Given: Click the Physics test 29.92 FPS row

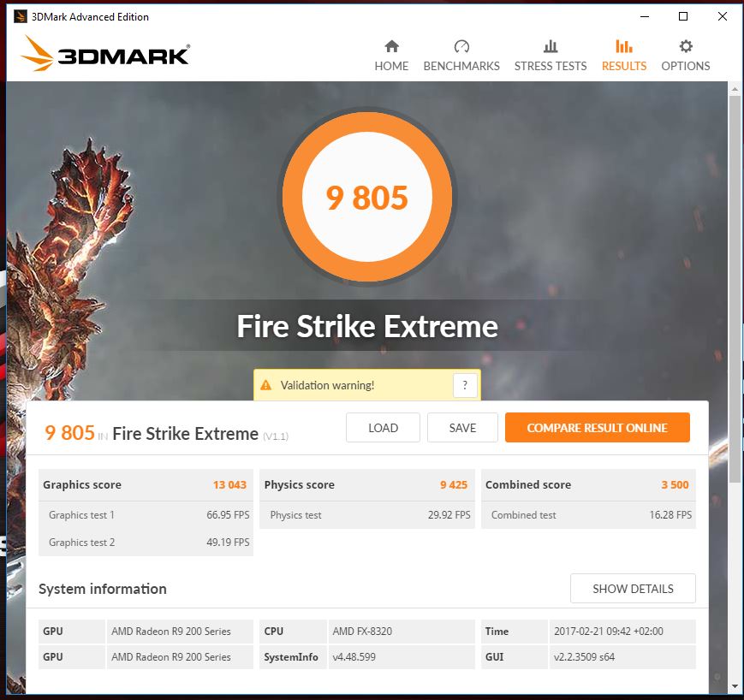Looking at the screenshot, I should [x=367, y=515].
